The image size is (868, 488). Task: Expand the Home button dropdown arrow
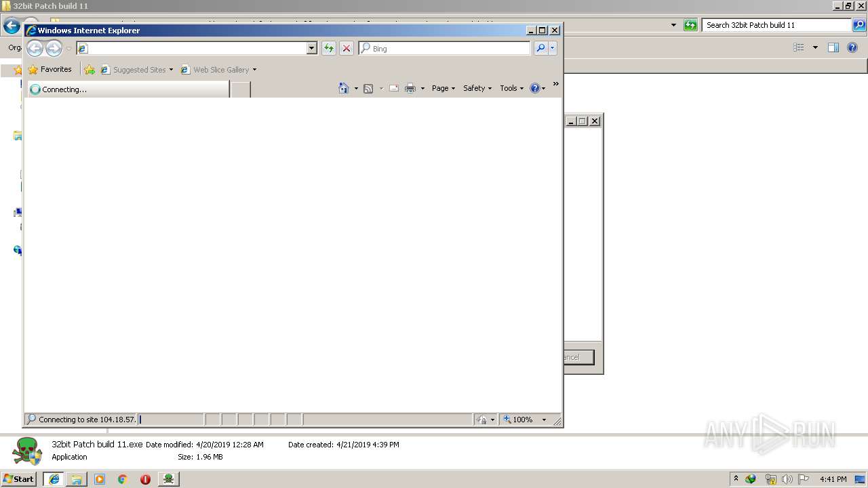(356, 88)
